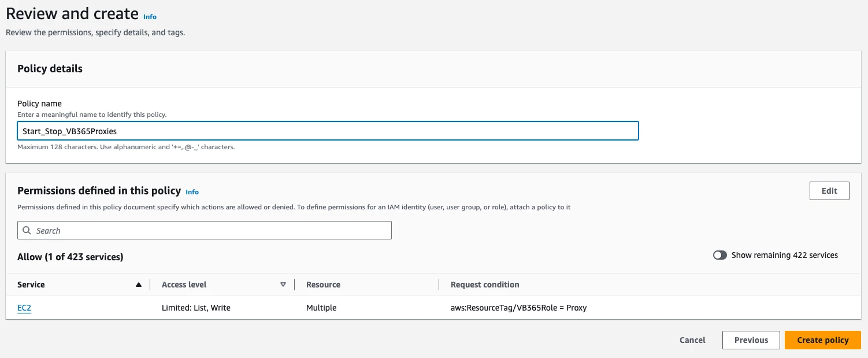Viewport: 868px width, 358px height.
Task: Edit the permissions defined in this policy
Action: pyautogui.click(x=829, y=191)
